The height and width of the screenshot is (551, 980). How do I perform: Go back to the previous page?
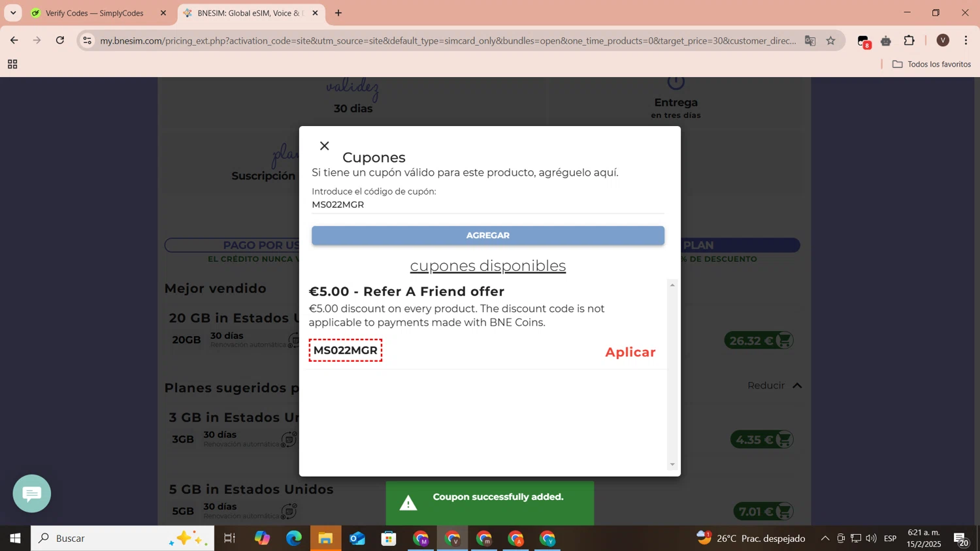(x=14, y=40)
